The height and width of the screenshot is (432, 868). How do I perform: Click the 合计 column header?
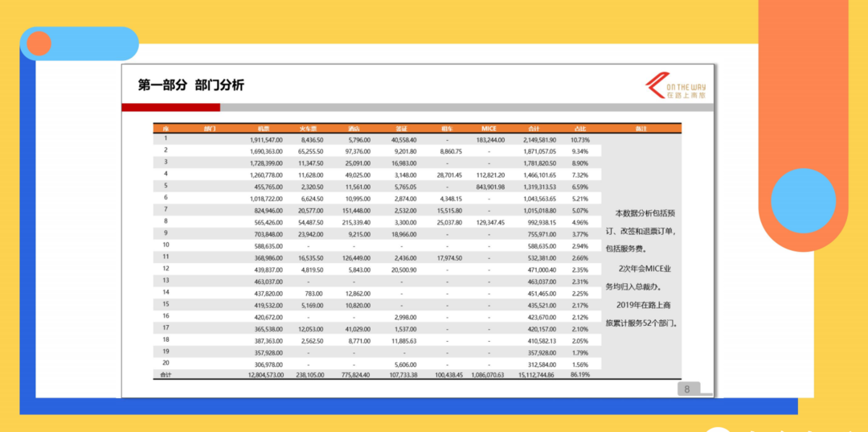pos(534,128)
